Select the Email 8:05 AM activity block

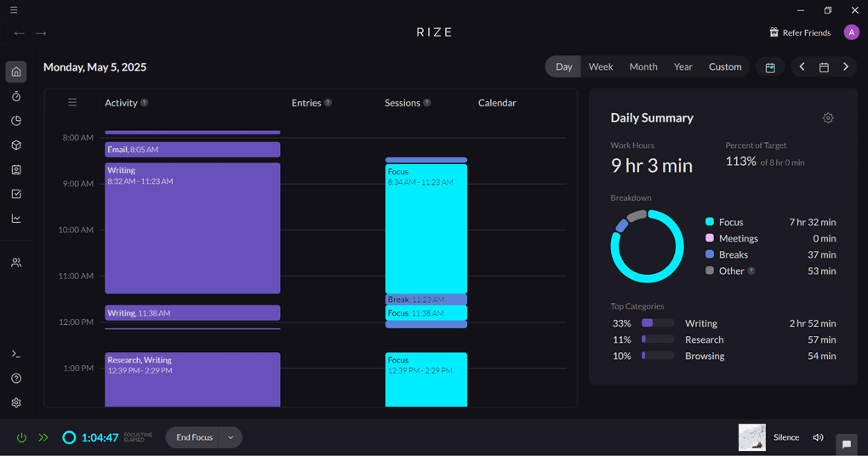point(192,150)
